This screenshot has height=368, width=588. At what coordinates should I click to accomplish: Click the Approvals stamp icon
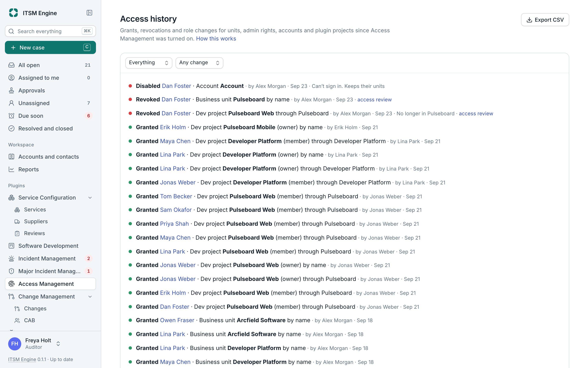tap(11, 90)
